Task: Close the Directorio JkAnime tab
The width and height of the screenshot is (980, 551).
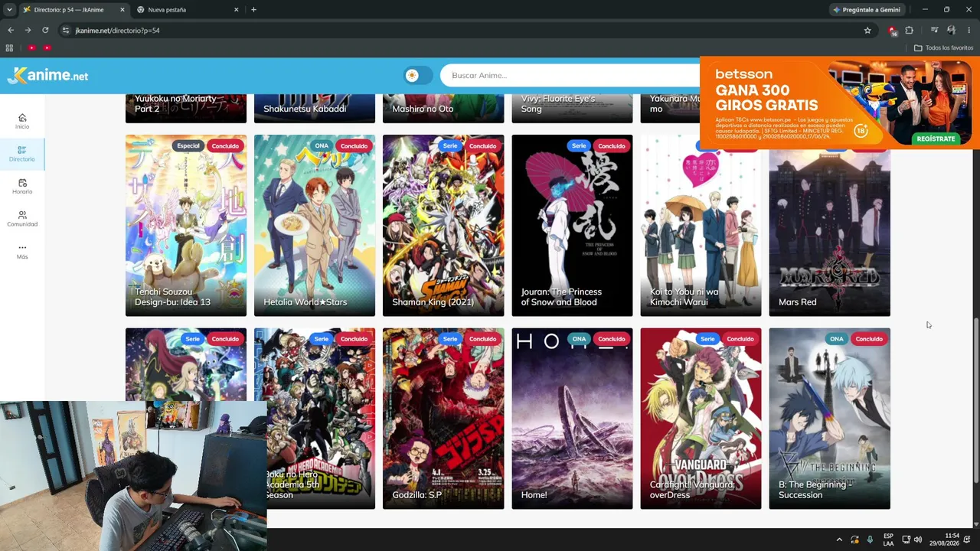Action: pos(122,10)
